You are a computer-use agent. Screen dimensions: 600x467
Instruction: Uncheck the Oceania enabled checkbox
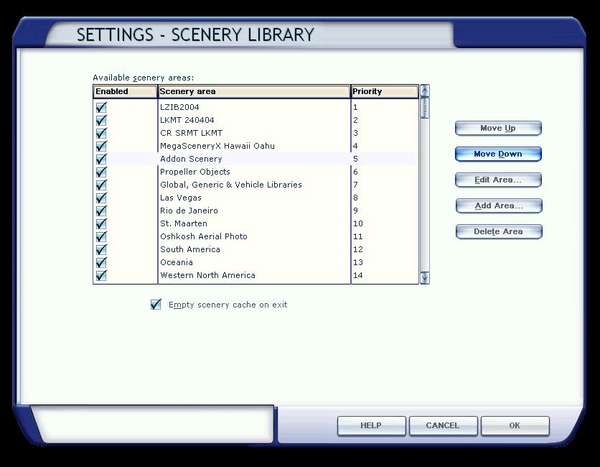click(x=101, y=263)
